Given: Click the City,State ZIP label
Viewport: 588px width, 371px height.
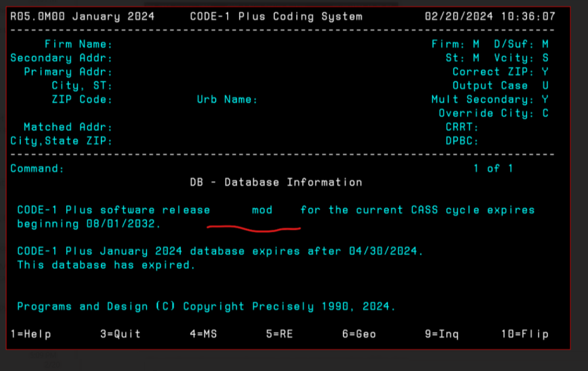Looking at the screenshot, I should click(61, 141).
